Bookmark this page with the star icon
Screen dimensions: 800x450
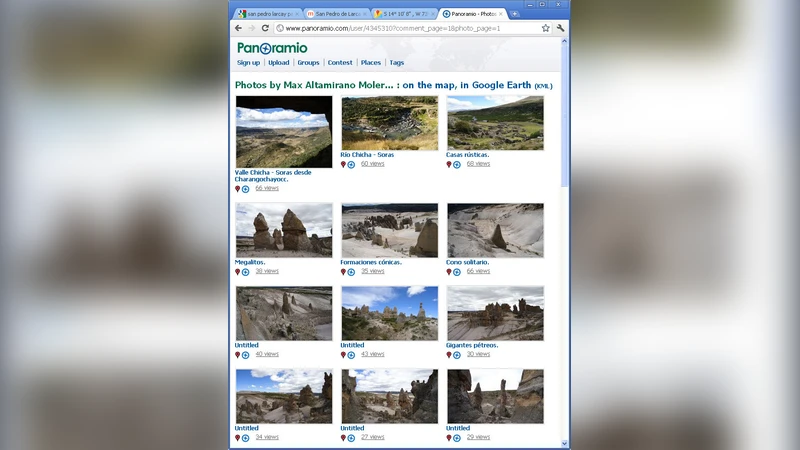pyautogui.click(x=546, y=28)
